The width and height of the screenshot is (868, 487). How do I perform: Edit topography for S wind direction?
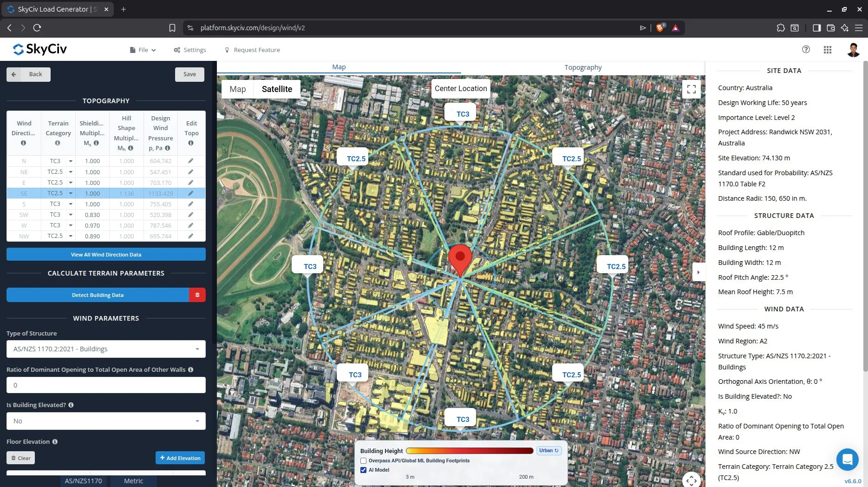(190, 204)
